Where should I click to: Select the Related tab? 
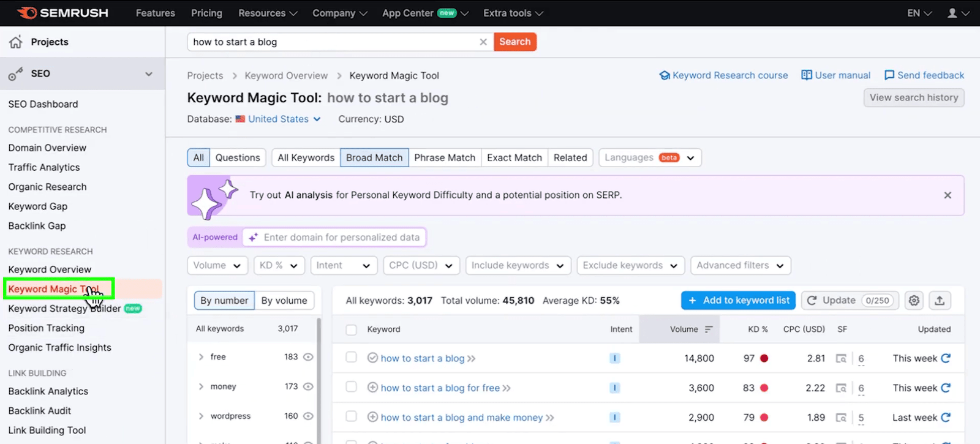pos(570,157)
